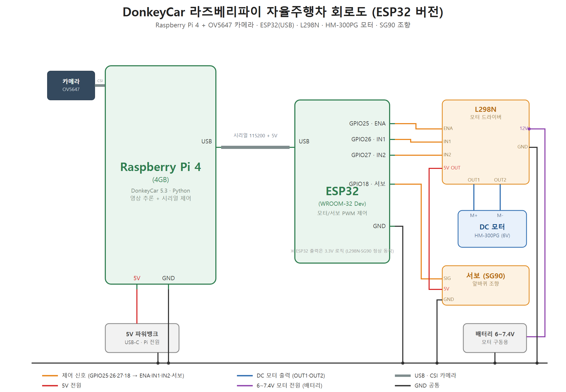Click the 시리얼 115200 + 5V label

tap(255, 135)
